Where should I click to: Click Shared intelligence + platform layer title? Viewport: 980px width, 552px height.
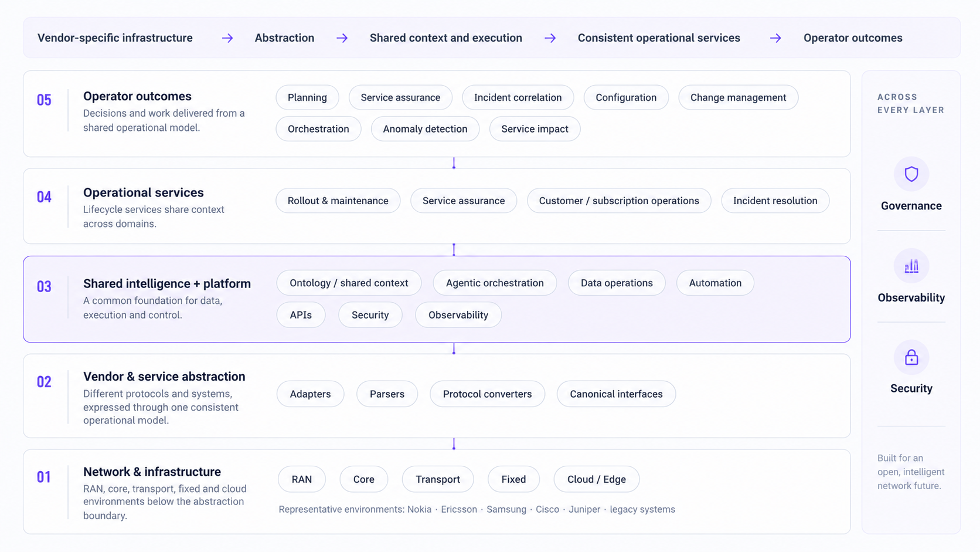tap(167, 284)
